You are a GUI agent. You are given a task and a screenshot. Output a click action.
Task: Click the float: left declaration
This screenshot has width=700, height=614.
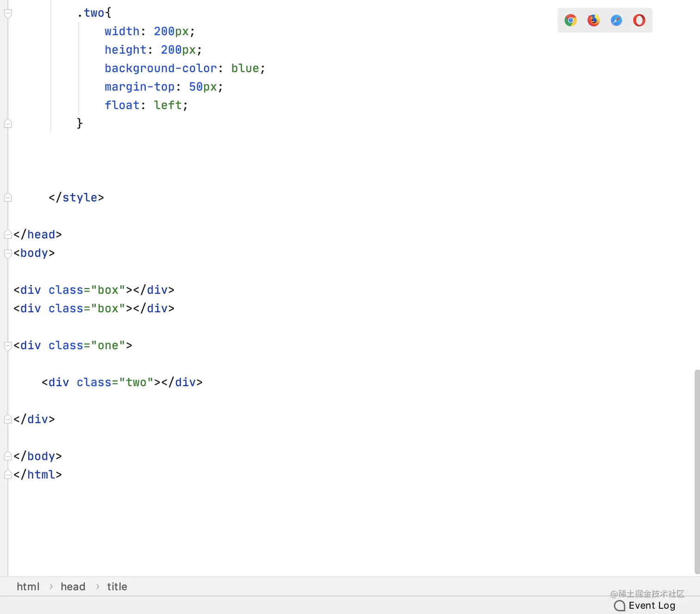pyautogui.click(x=146, y=106)
